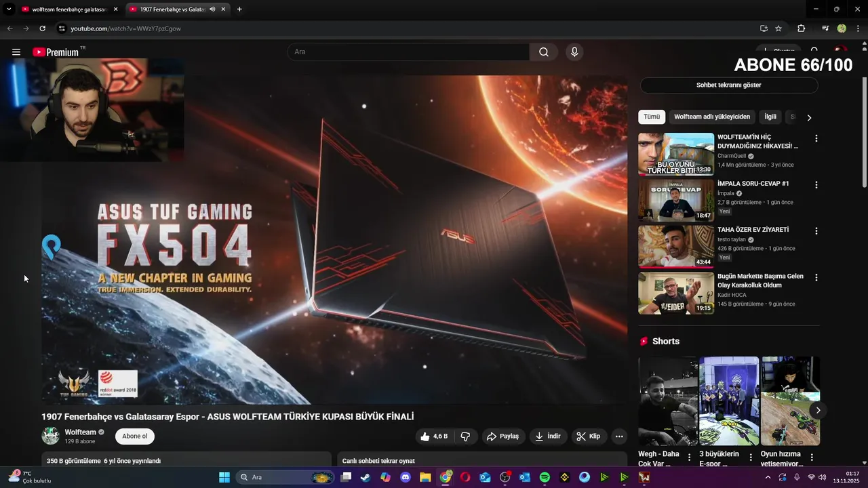Open File Explorer from the taskbar
The image size is (868, 488).
pos(425,477)
